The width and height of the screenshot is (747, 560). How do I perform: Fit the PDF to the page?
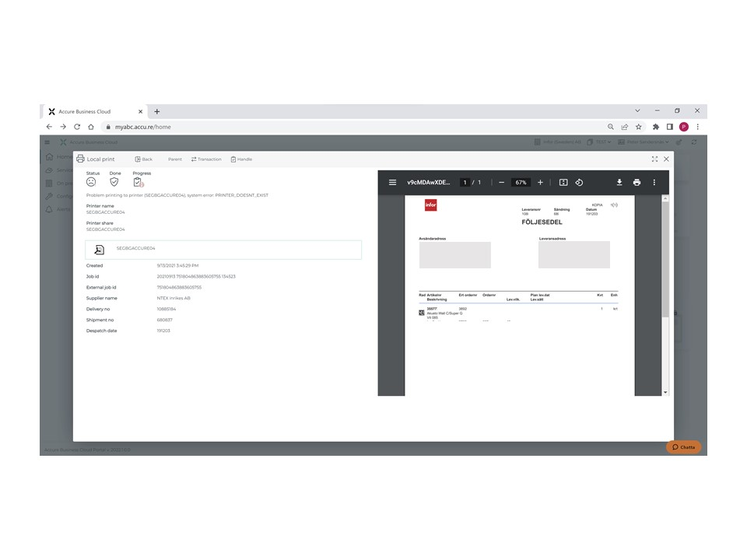563,182
